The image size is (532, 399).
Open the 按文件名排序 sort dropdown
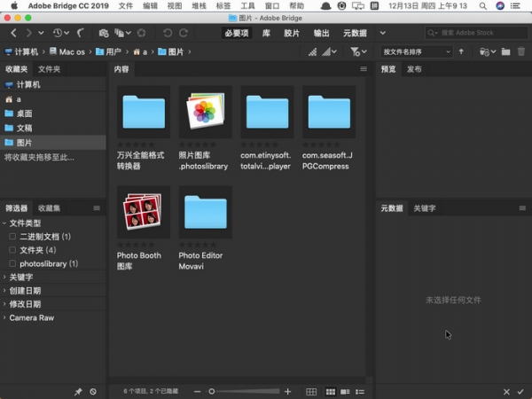pyautogui.click(x=417, y=52)
